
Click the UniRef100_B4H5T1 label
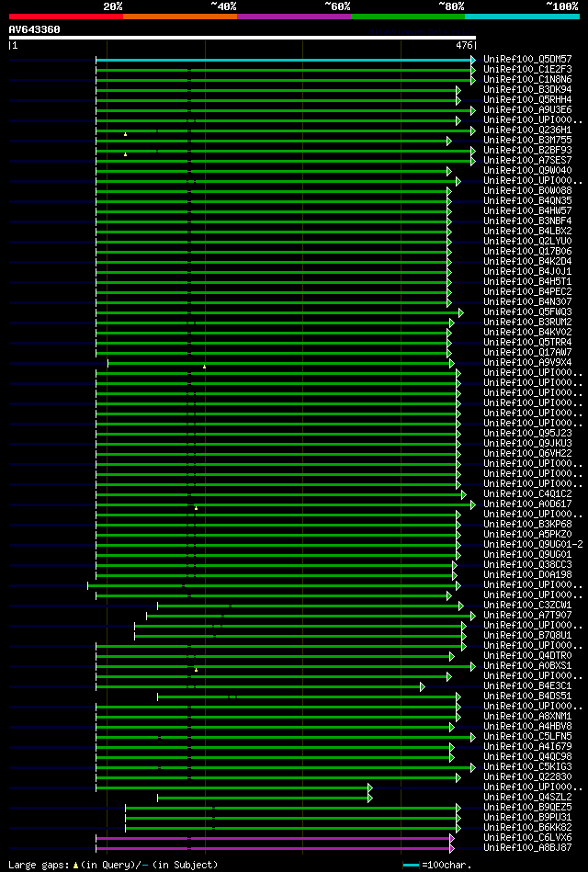click(527, 282)
